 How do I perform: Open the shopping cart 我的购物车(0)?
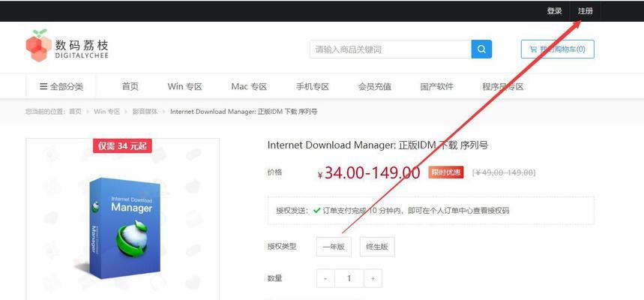click(x=557, y=49)
